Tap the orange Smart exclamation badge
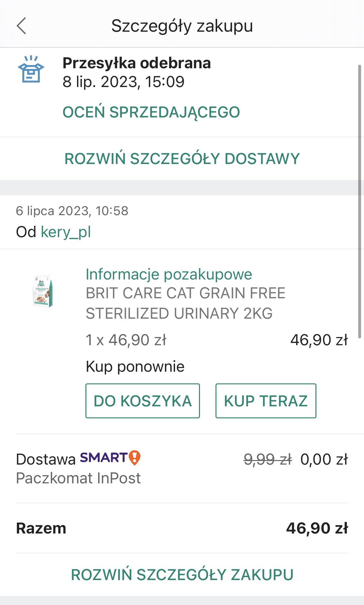364x605 pixels. [135, 458]
